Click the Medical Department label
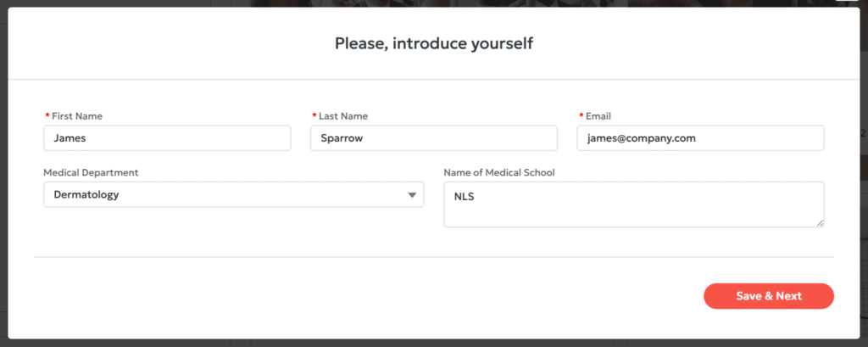Screen dimensions: 868x347 [91, 173]
